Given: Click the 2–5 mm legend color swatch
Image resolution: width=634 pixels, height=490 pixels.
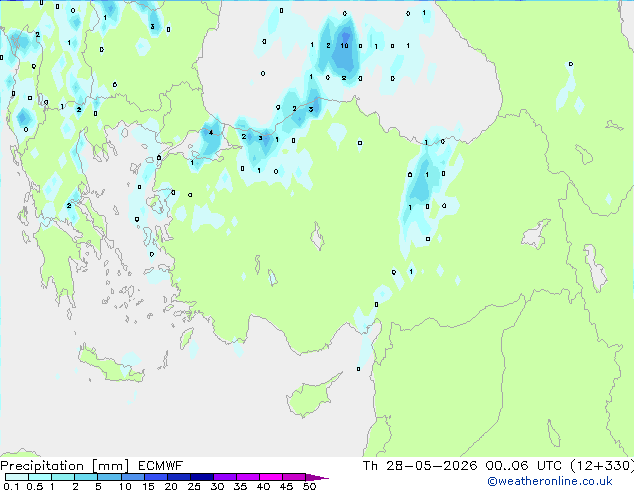Looking at the screenshot, I should [x=86, y=477].
